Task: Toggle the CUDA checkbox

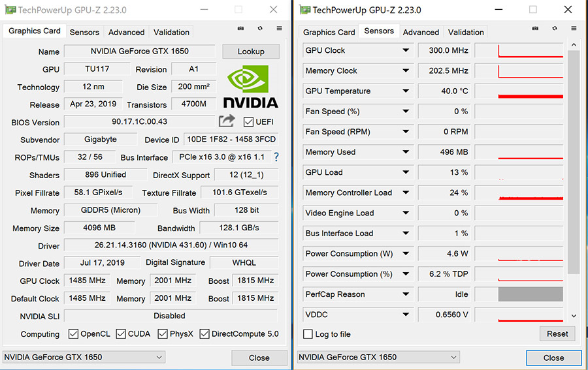Action: point(122,334)
